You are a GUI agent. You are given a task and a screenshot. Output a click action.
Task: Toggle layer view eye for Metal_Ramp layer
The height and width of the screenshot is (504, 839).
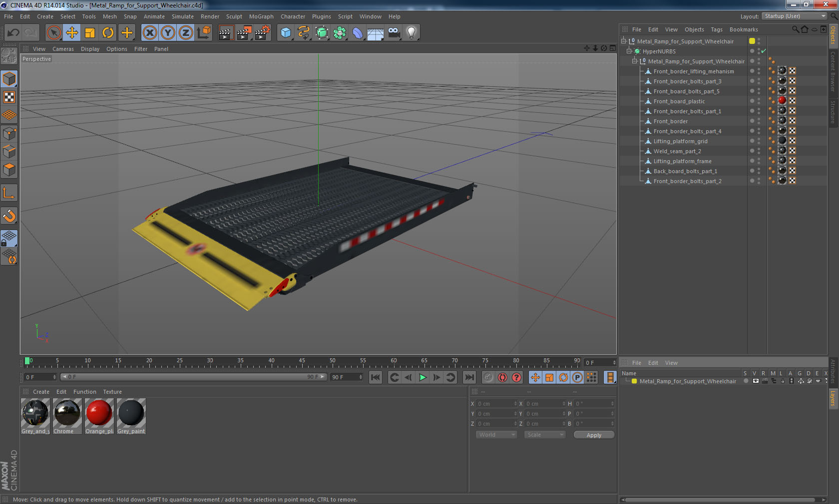point(755,381)
